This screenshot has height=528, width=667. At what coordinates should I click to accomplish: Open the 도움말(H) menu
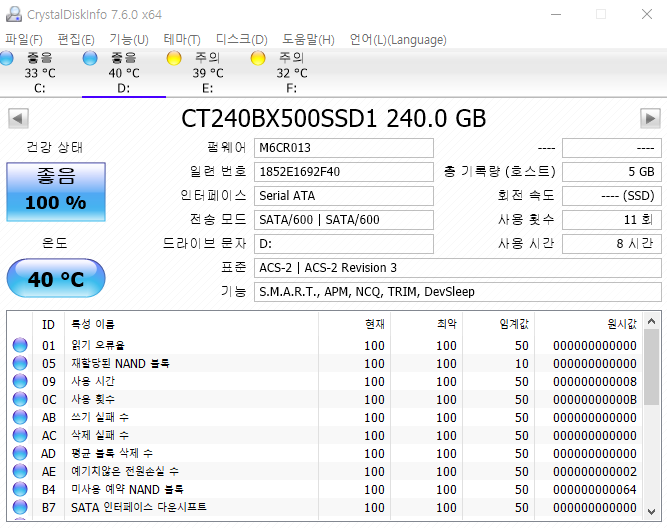(x=308, y=40)
